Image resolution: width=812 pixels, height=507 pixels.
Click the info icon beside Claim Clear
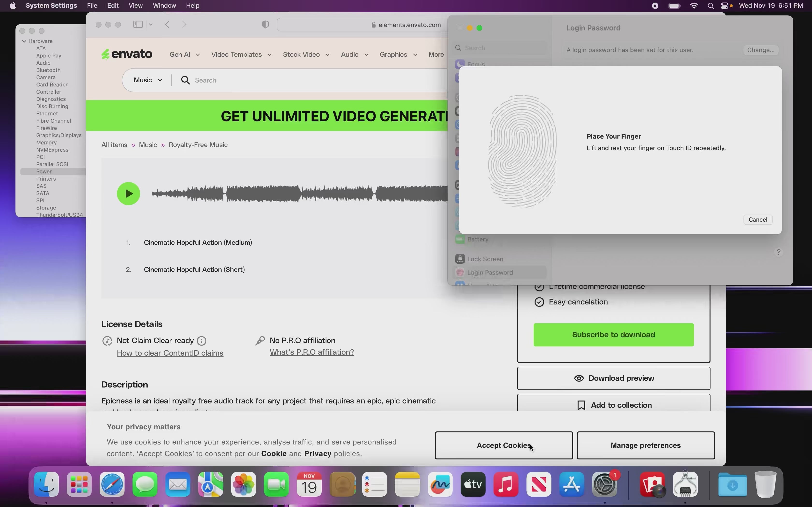click(201, 341)
